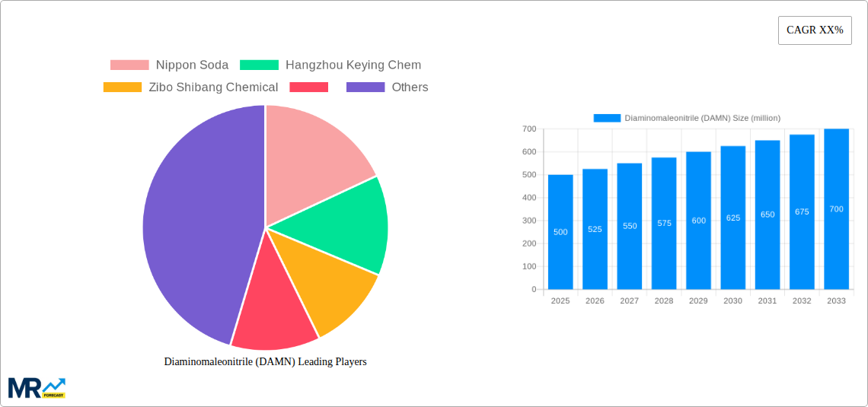Click the 2033 x-axis label
The height and width of the screenshot is (407, 868).
[x=837, y=300]
